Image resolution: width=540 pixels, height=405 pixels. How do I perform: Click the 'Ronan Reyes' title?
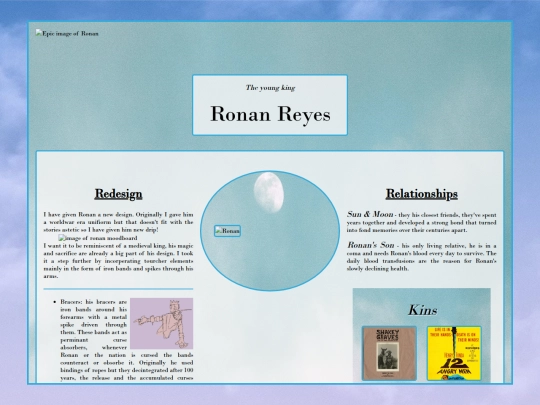270,114
